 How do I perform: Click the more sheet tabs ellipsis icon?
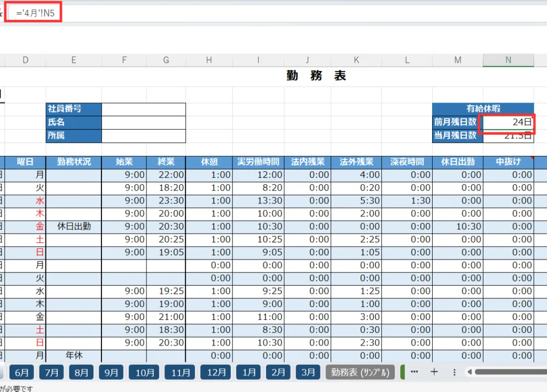415,372
